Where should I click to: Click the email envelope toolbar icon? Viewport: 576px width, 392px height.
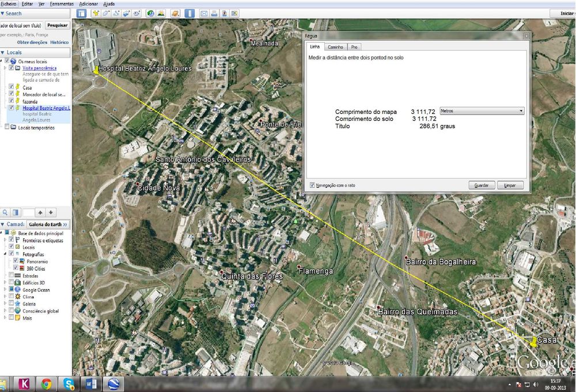pos(204,14)
